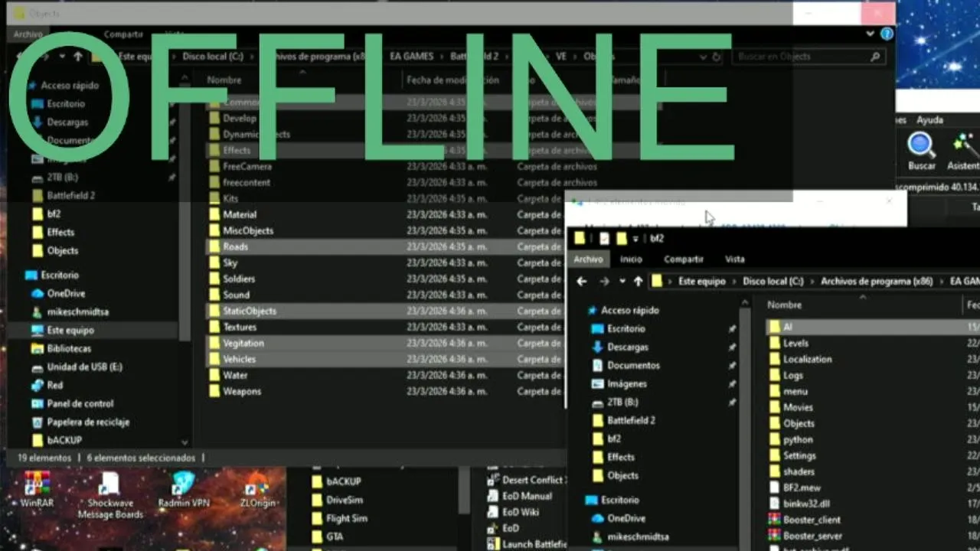Viewport: 980px width, 551px height.
Task: Click Disco local (C:) breadcrumb in bf2 window
Action: pos(773,282)
